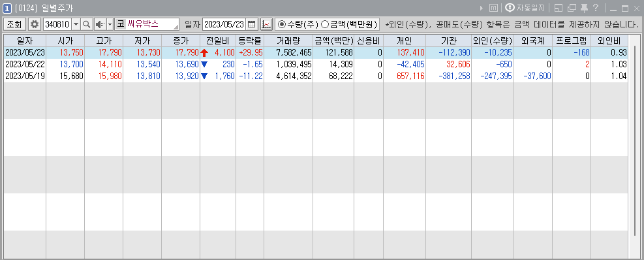Click the 조회 search button
Image resolution: width=644 pixels, height=260 pixels.
15,24
